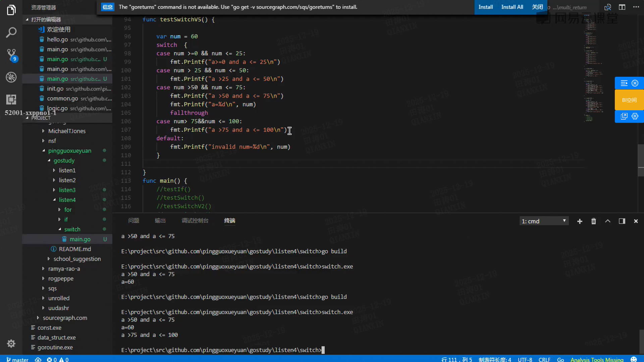Click the smiley feedback icon in status bar
Viewport: 644px width, 362px height.
634,359
